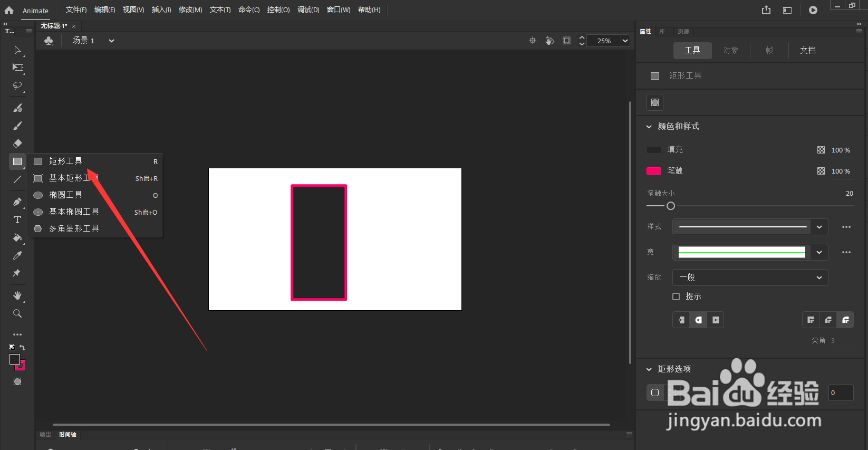The height and width of the screenshot is (450, 868).
Task: Switch to the 帧 properties tab
Action: (x=769, y=50)
